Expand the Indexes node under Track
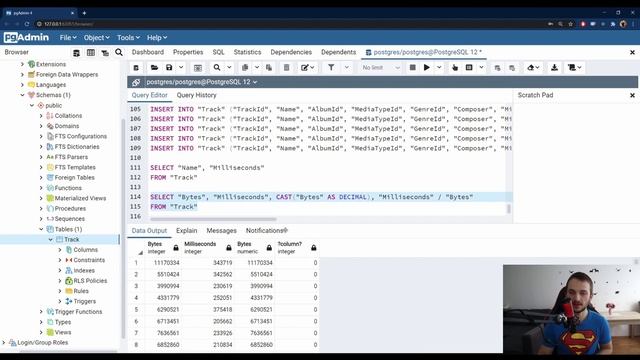The width and height of the screenshot is (640, 360). 60,270
